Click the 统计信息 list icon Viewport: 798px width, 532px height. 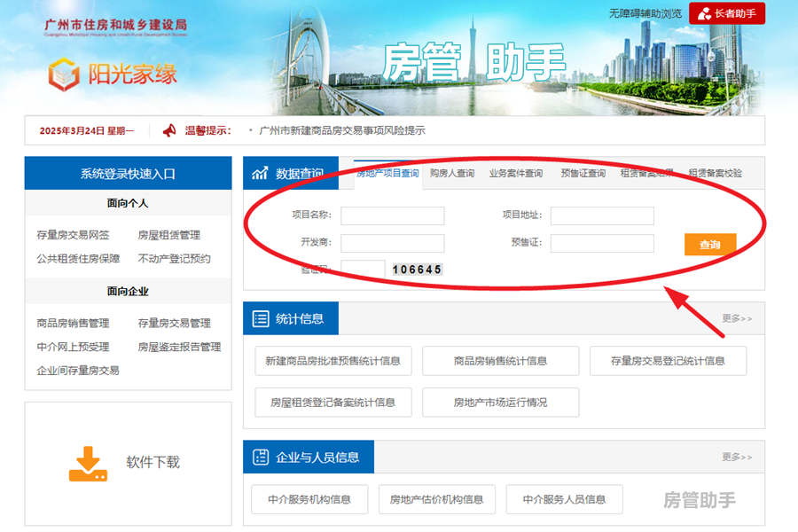(x=262, y=318)
